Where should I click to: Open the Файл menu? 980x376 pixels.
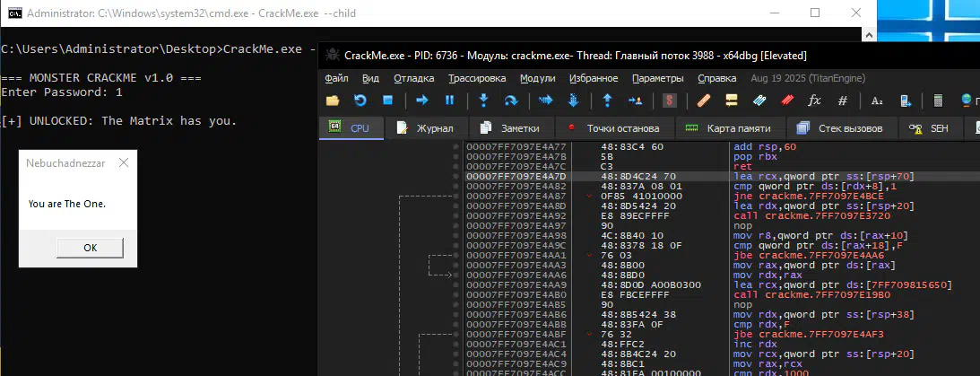tap(337, 79)
